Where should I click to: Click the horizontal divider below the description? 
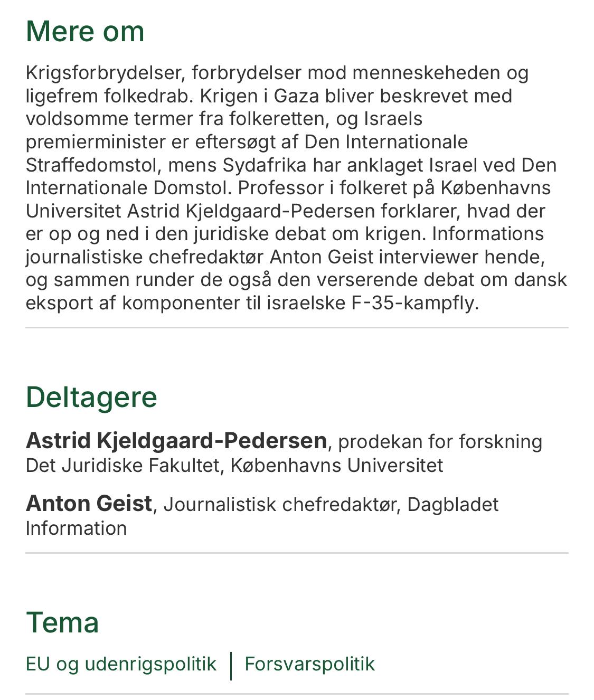click(297, 327)
